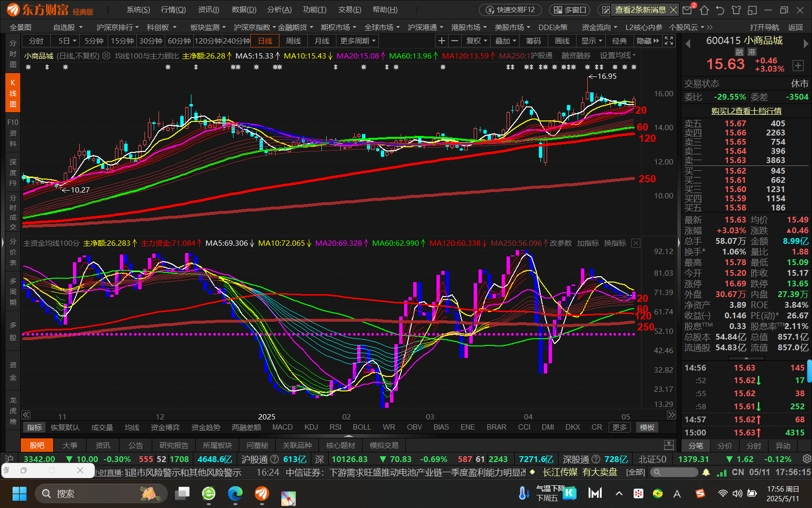
Task: Toggle the 隐藏 button to hide side panel
Action: click(x=648, y=41)
